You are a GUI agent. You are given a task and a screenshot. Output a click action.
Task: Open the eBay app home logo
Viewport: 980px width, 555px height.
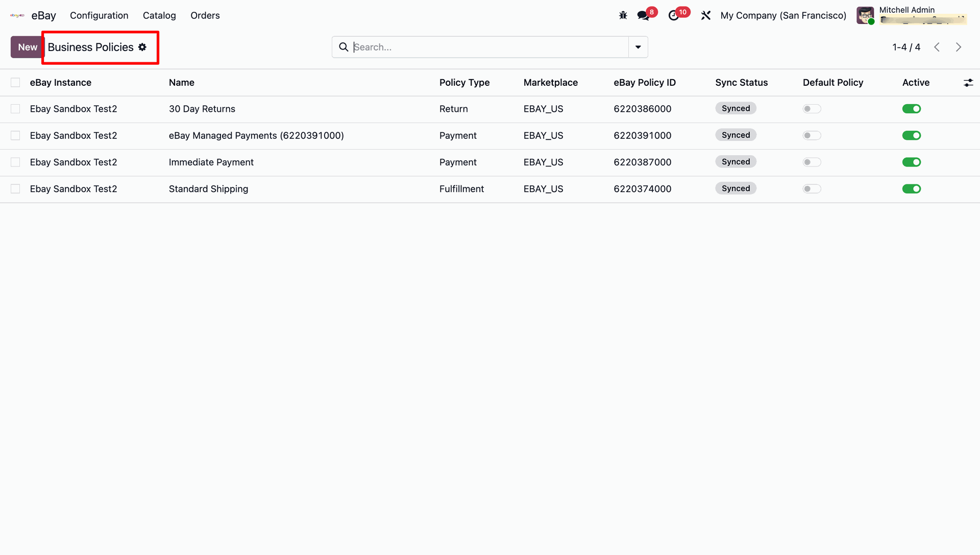pyautogui.click(x=17, y=15)
